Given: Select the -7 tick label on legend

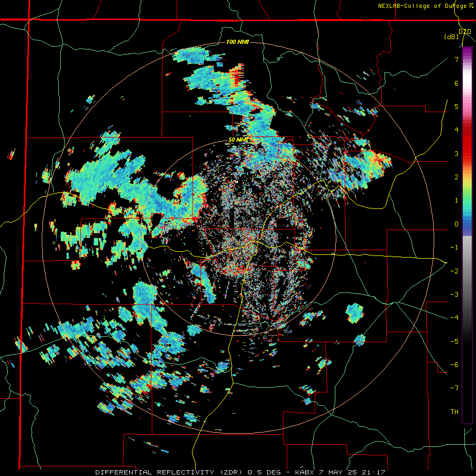Looking at the screenshot, I should 454,388.
